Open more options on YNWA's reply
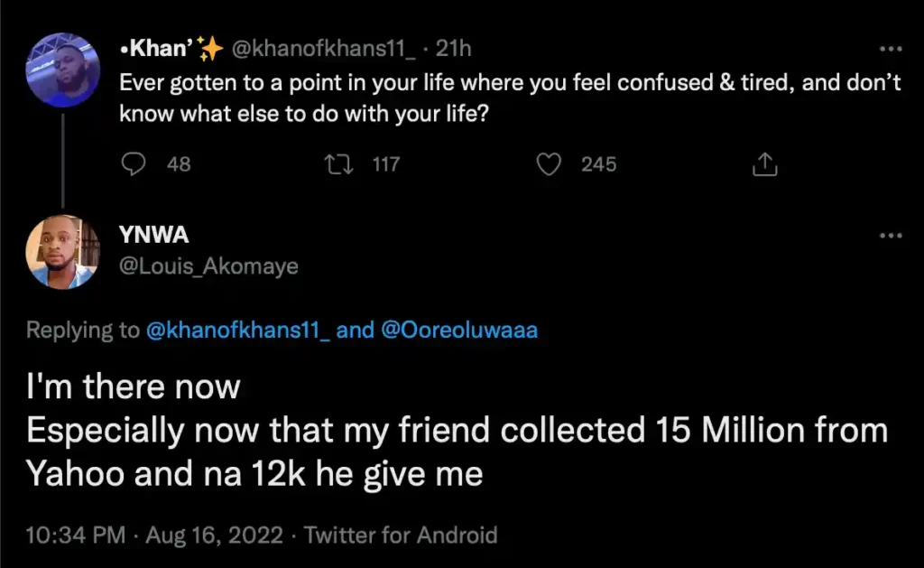This screenshot has width=924, height=568. point(891,236)
